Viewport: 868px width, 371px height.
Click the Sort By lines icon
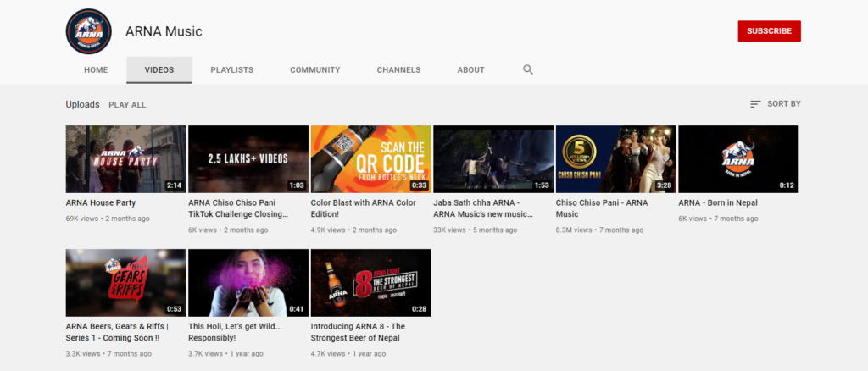[x=755, y=104]
